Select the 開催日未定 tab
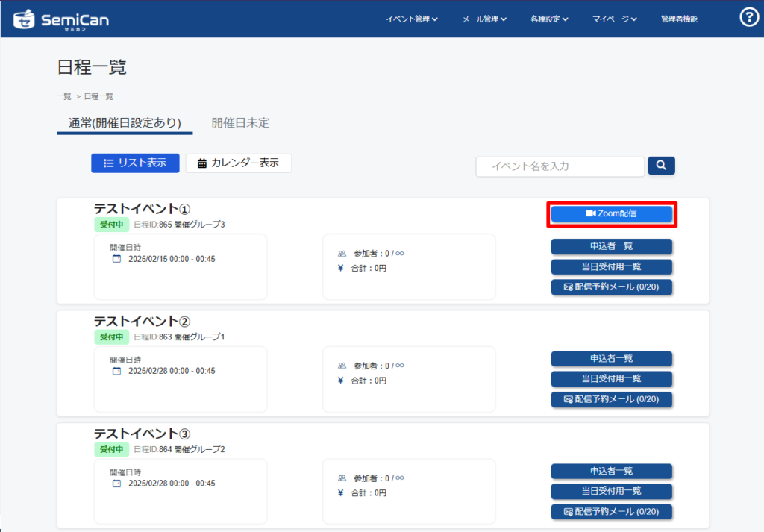The width and height of the screenshot is (764, 532). tap(240, 123)
